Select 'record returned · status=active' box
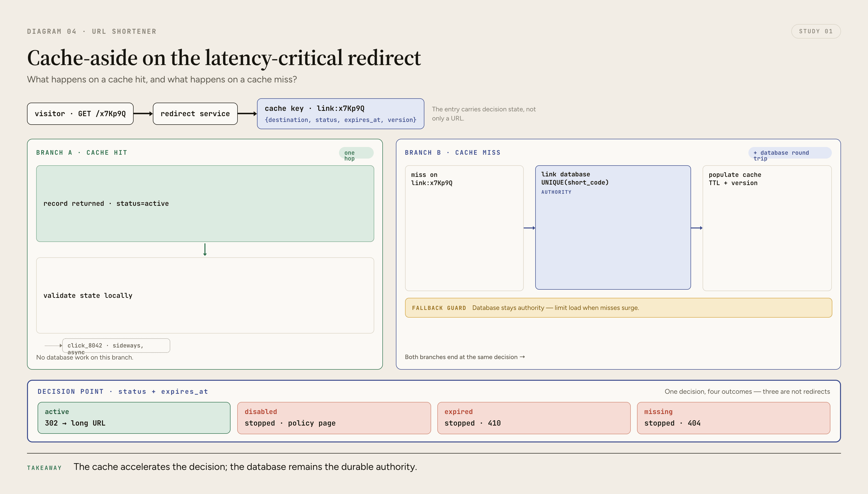The height and width of the screenshot is (494, 868). pos(205,204)
